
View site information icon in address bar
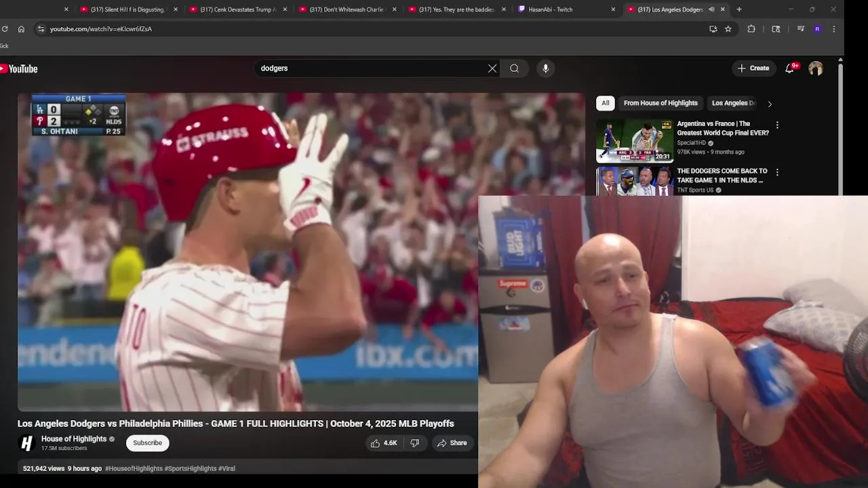coord(41,29)
